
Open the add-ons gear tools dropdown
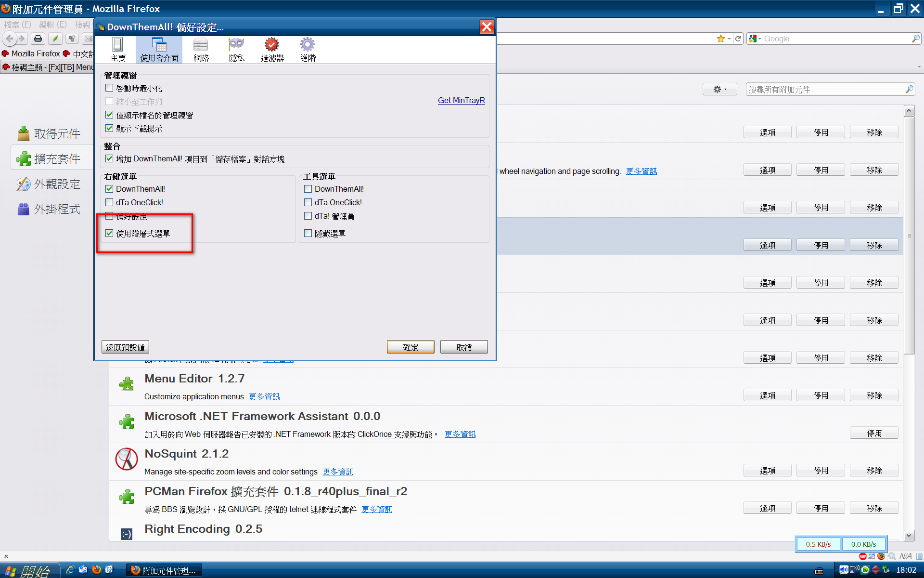pyautogui.click(x=719, y=89)
